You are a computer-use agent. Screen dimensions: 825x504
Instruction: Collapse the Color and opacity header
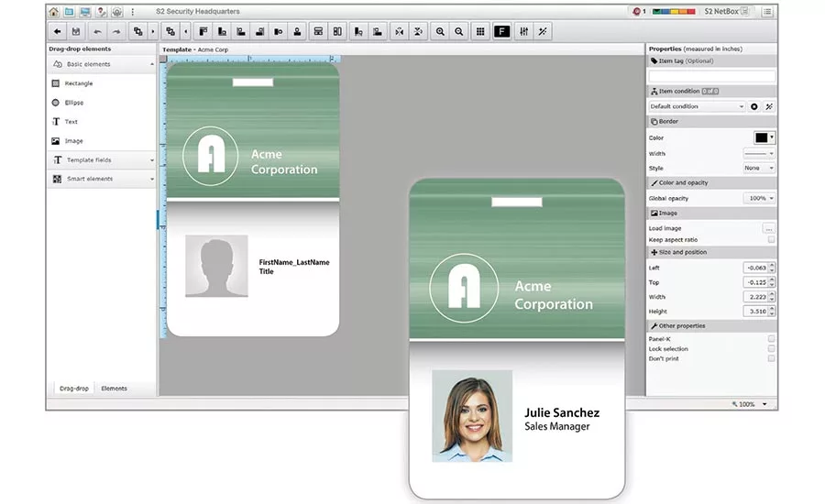[711, 183]
